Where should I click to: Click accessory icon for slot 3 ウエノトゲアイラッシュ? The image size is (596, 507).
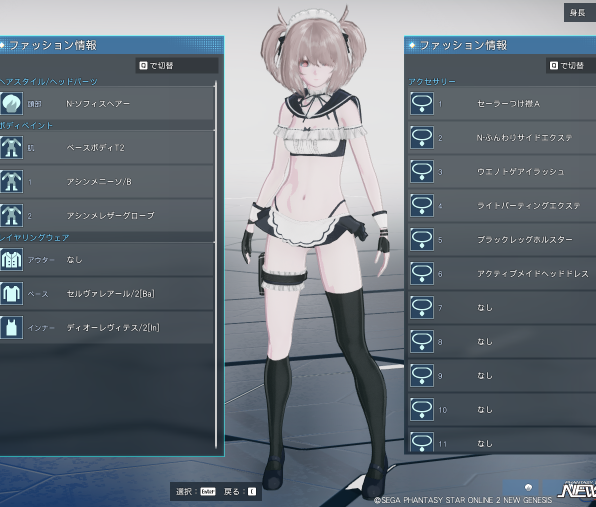tap(422, 171)
